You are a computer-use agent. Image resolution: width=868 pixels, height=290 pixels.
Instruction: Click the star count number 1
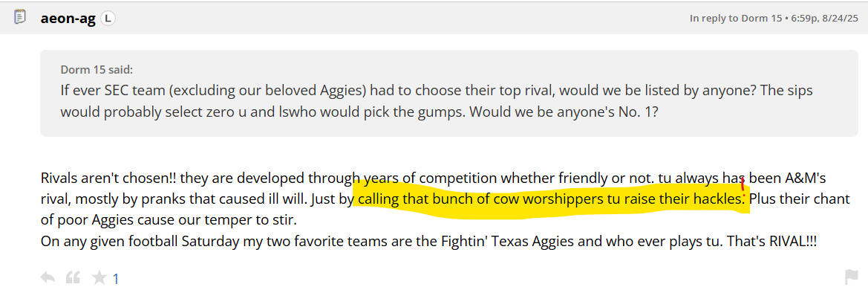pos(116,278)
